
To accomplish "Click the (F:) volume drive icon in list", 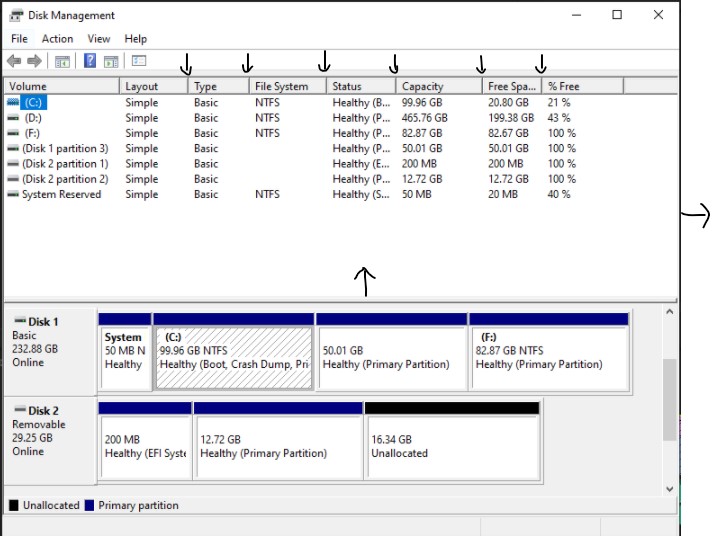I will (13, 133).
